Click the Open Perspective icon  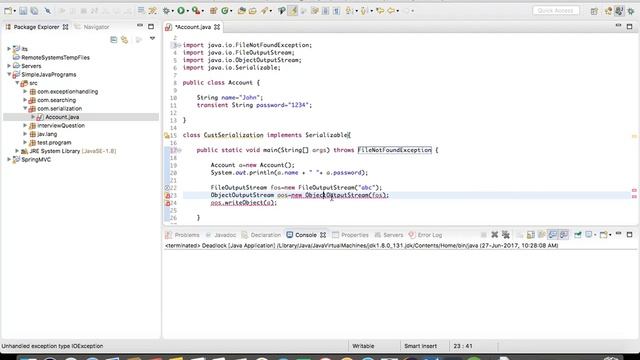594,11
